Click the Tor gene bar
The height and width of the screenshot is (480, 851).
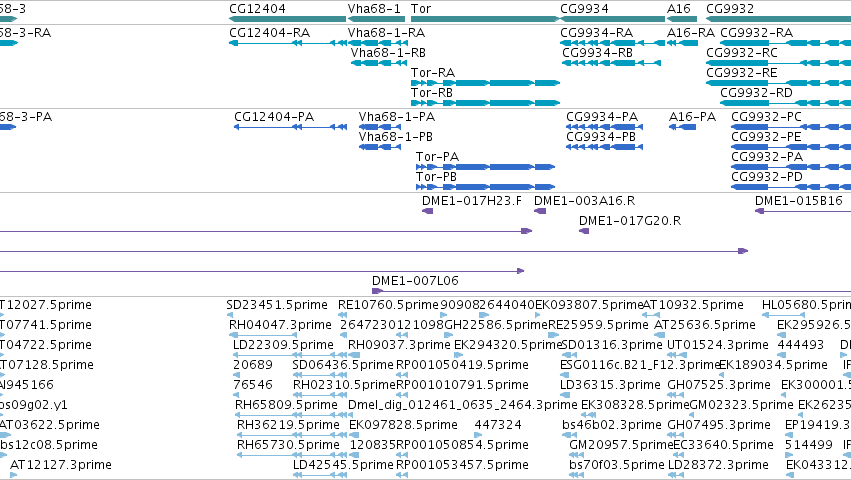(x=485, y=19)
